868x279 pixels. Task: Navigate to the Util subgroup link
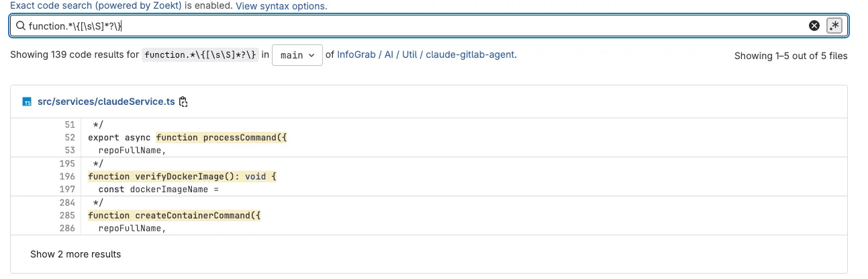pos(410,55)
